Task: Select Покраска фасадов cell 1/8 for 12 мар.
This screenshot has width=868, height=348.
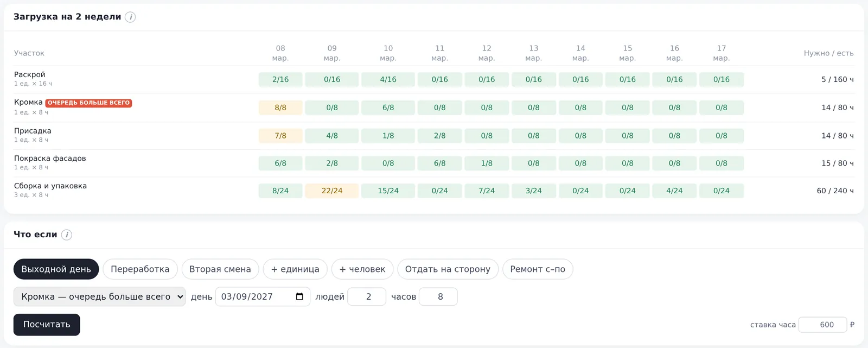Action: pos(487,163)
